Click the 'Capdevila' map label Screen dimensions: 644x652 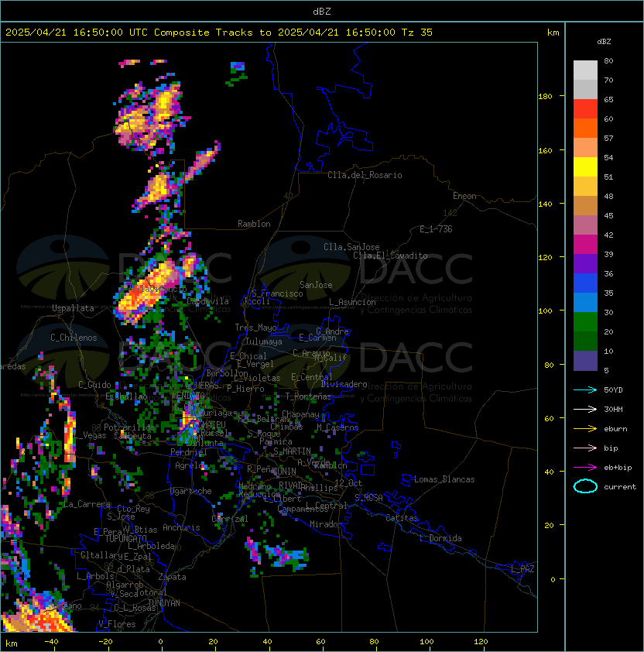click(207, 301)
